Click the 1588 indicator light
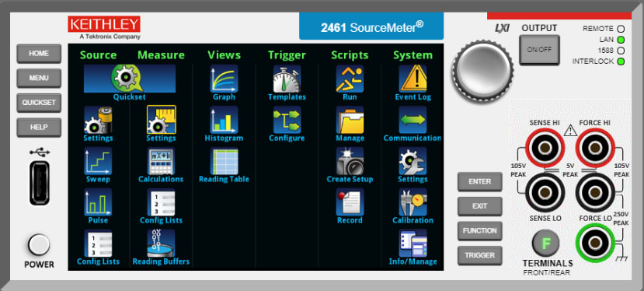644x291 pixels. (621, 51)
